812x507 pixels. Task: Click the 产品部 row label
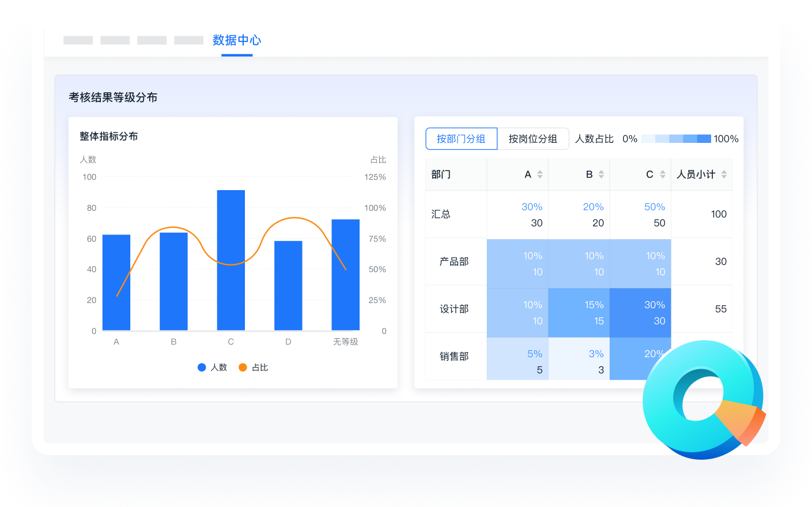click(454, 262)
